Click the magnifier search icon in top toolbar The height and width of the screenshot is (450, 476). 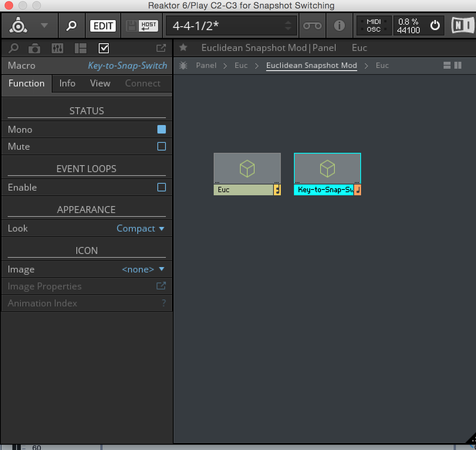pos(71,26)
